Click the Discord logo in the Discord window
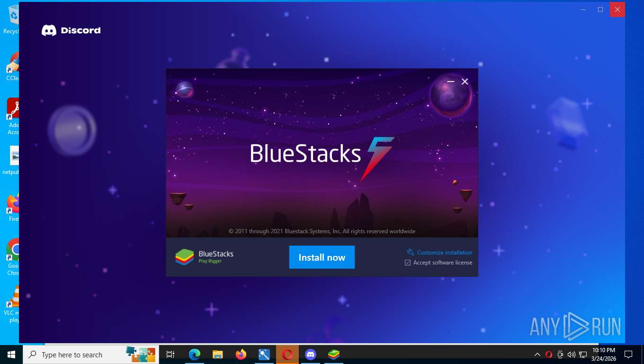The image size is (644, 364). pyautogui.click(x=71, y=30)
